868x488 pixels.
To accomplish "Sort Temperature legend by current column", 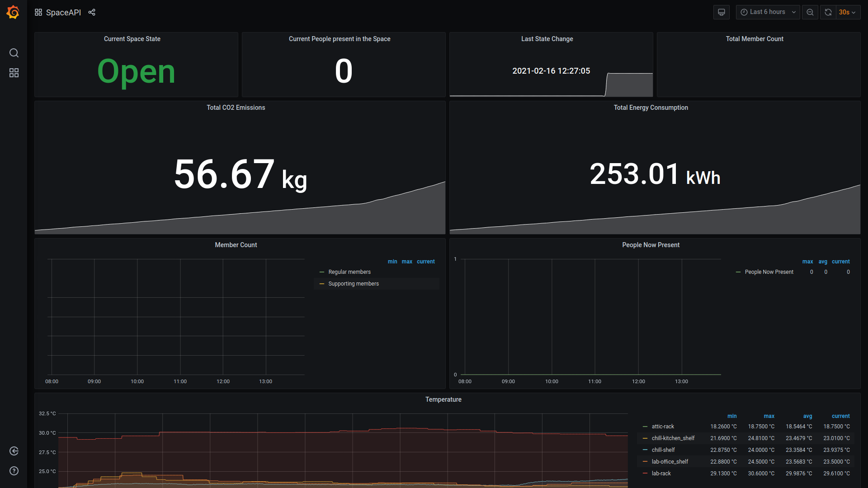I will pos(840,416).
